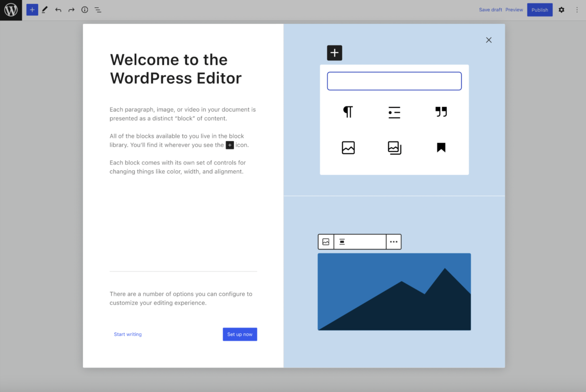Select the pencil Tools icon
Viewport: 586px width, 392px height.
45,10
